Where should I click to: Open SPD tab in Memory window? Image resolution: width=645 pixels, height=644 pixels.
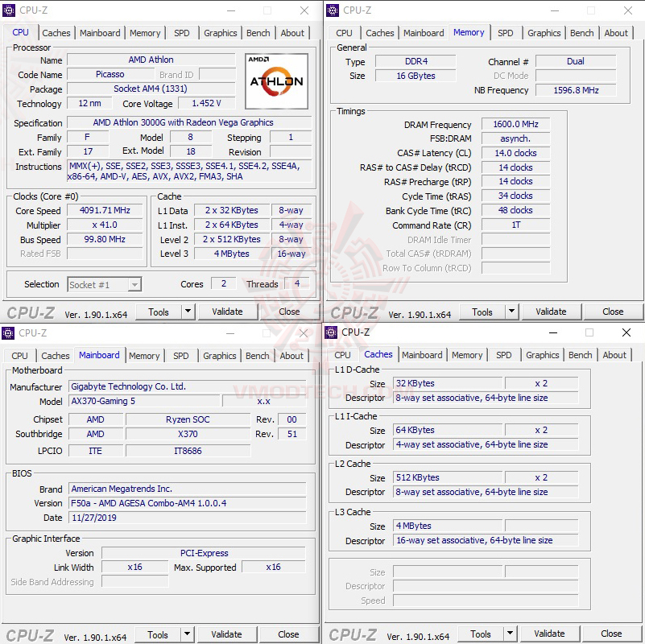[x=506, y=33]
